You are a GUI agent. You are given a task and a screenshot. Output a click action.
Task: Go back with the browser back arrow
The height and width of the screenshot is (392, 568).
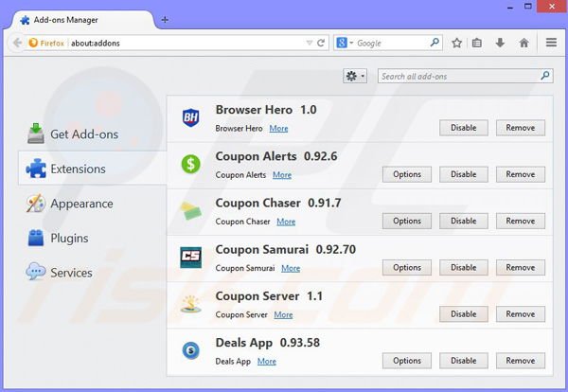click(x=17, y=43)
